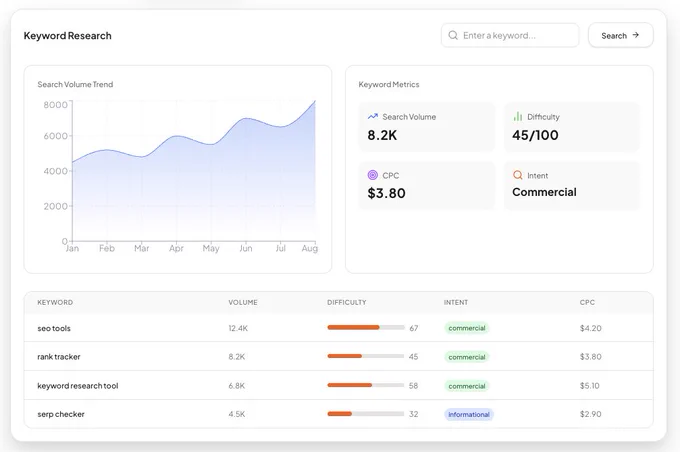Click the Search button
The width and height of the screenshot is (680, 452).
621,35
